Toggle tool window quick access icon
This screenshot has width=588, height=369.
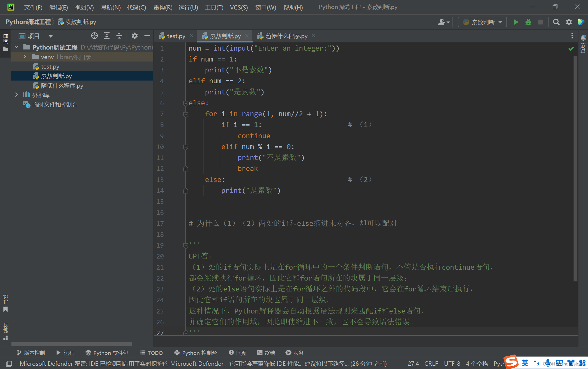click(x=9, y=364)
